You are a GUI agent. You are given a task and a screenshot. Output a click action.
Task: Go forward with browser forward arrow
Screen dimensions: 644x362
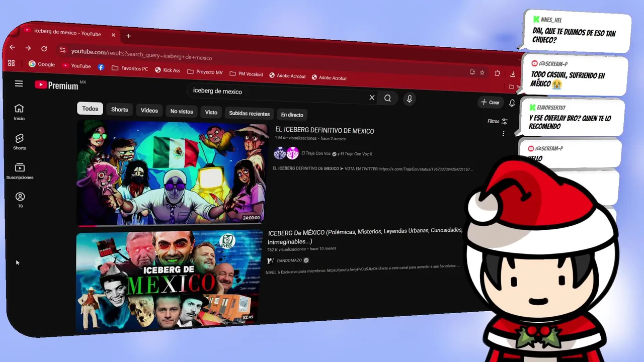[28, 48]
